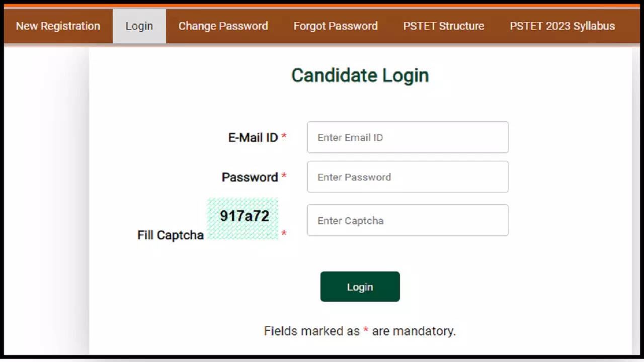Open the Forgot Password link

pyautogui.click(x=335, y=26)
